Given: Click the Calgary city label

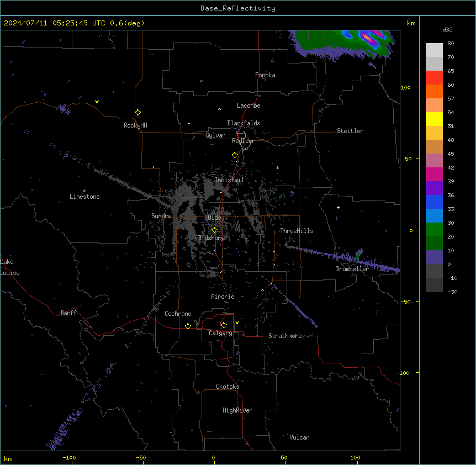Looking at the screenshot, I should point(221,333).
